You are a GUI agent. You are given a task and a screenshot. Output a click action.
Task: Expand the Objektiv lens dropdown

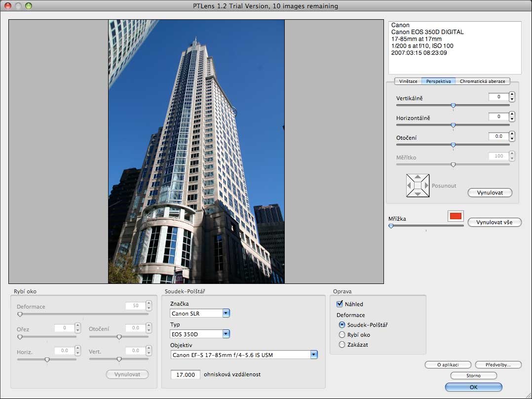(313, 355)
